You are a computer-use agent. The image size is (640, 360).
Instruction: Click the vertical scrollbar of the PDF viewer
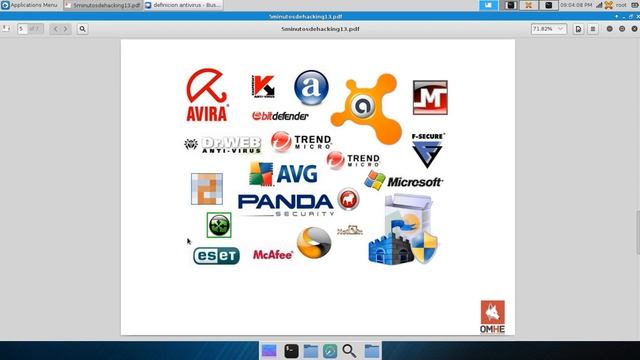click(638, 233)
